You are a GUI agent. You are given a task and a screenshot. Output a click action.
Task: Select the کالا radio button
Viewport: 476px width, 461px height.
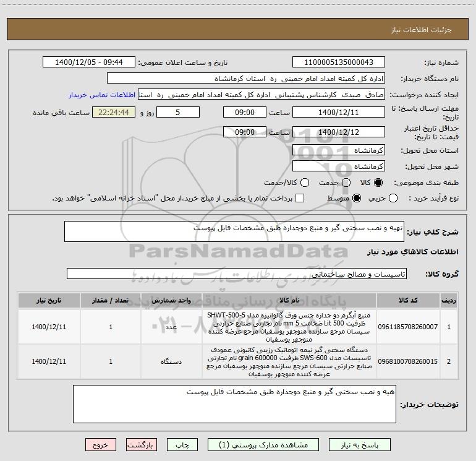[378, 183]
